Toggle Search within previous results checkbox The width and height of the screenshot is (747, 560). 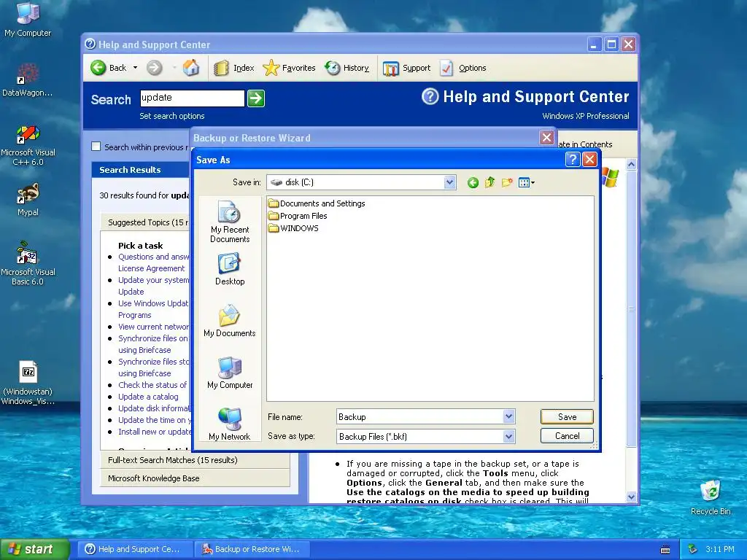[96, 147]
